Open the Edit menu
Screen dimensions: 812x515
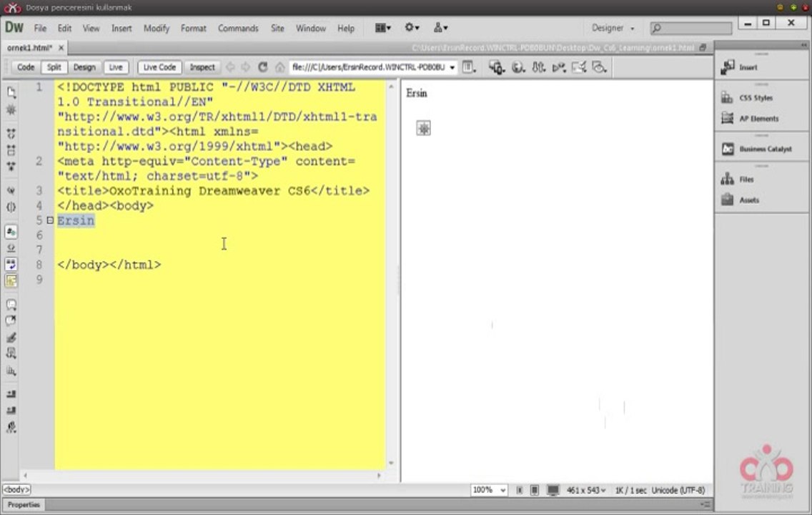coord(64,29)
